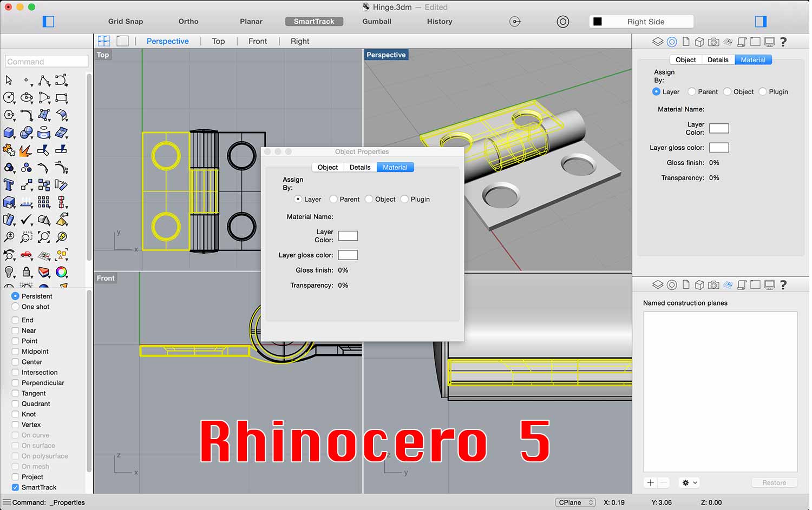Tick the Center snap checkbox
Image resolution: width=812 pixels, height=510 pixels.
15,362
